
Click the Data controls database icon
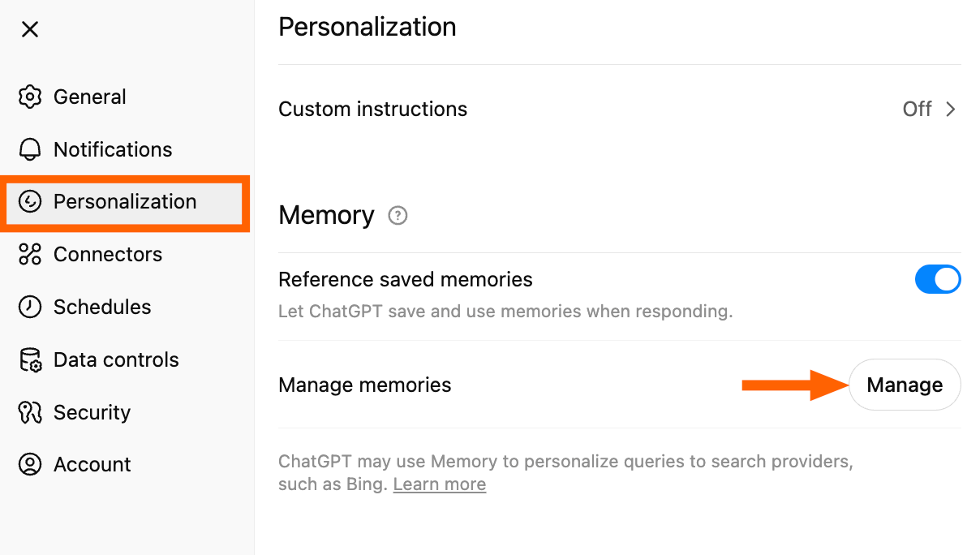click(x=30, y=359)
